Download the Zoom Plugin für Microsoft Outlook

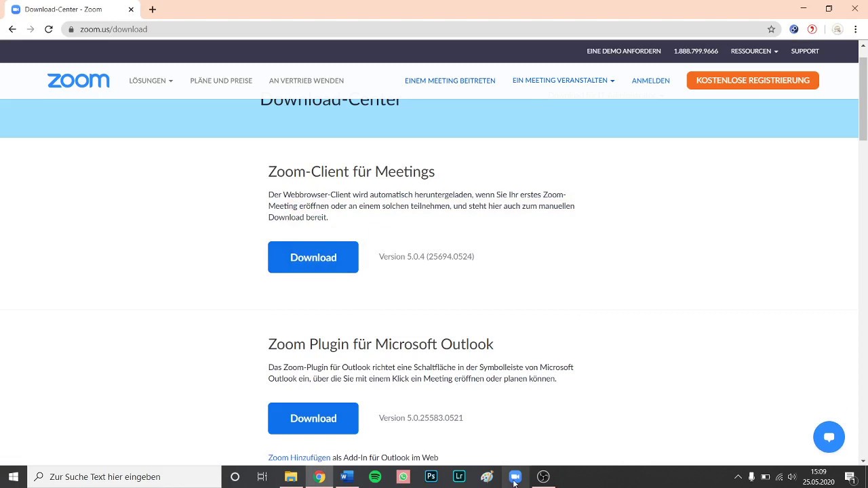pos(313,418)
